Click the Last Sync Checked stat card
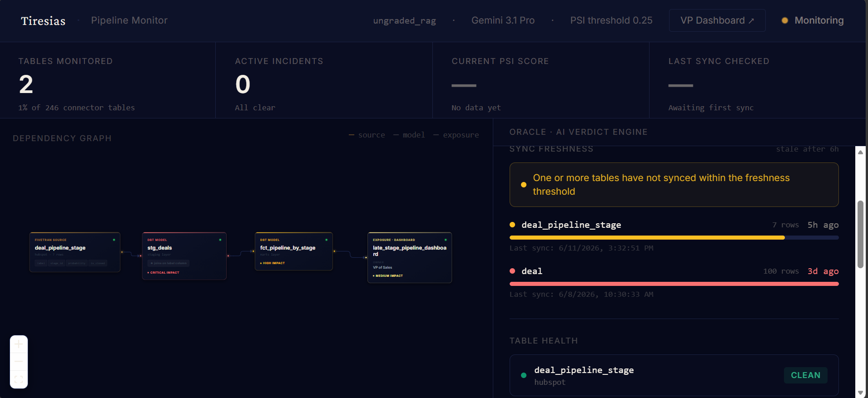The height and width of the screenshot is (398, 868). (x=758, y=80)
